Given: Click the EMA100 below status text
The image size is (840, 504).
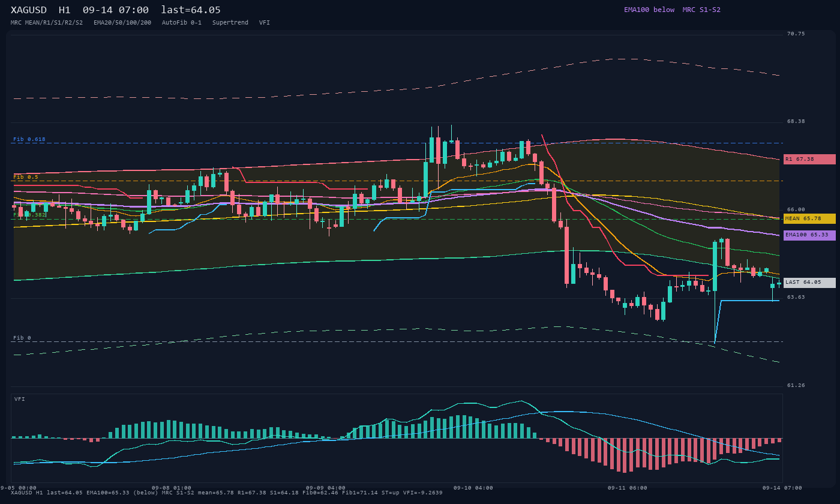Looking at the screenshot, I should [649, 10].
